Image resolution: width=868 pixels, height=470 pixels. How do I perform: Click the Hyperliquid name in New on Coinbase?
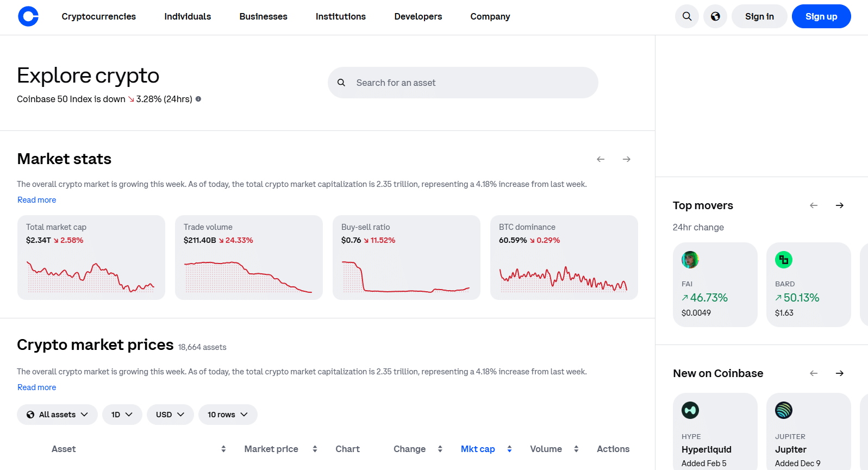(x=707, y=449)
